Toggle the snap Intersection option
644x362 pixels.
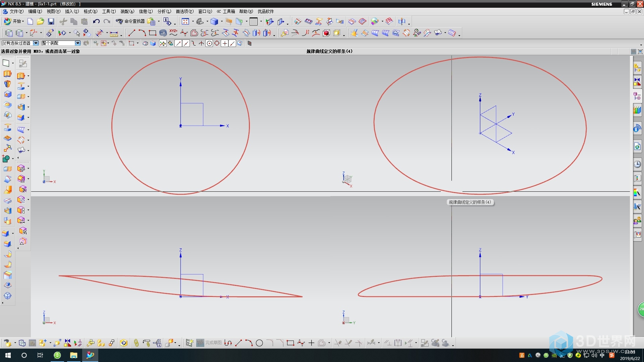pyautogui.click(x=202, y=43)
